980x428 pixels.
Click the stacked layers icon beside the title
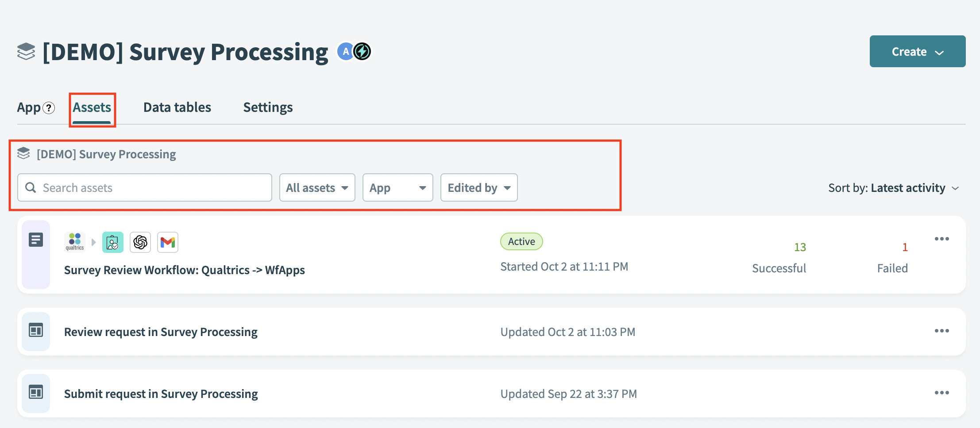pyautogui.click(x=26, y=51)
